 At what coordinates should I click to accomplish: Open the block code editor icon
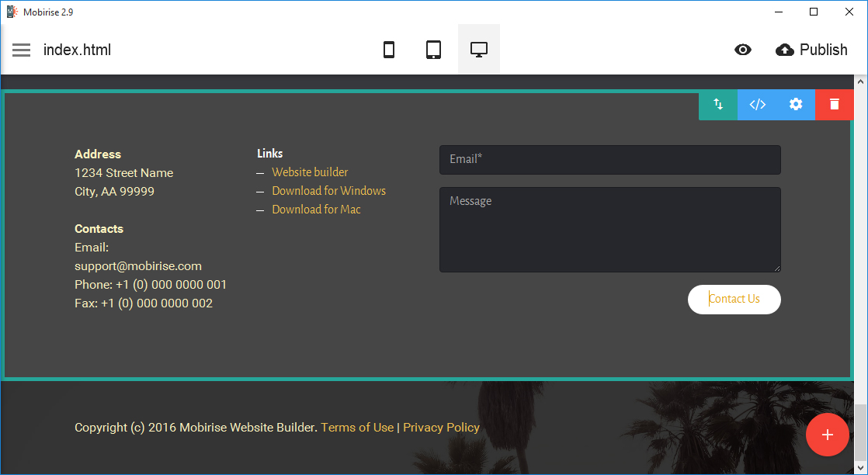point(757,104)
